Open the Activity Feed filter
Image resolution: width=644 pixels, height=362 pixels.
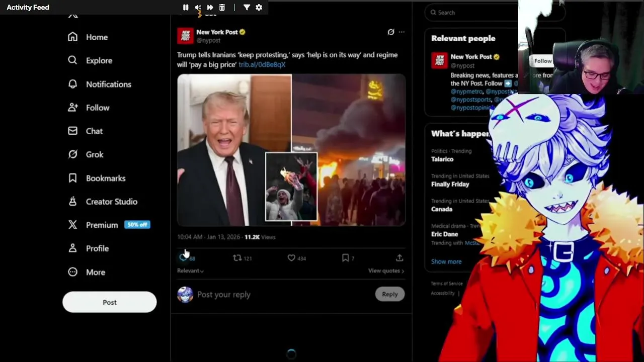247,8
